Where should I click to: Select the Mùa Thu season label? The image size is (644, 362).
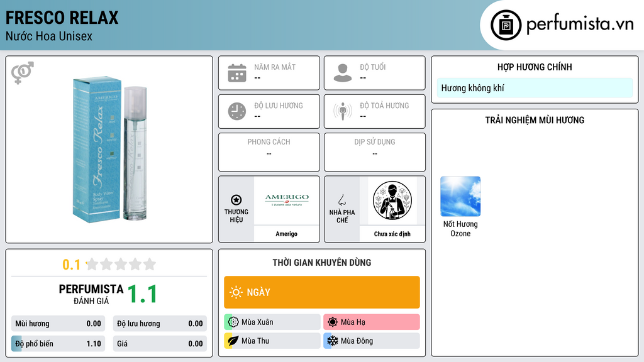255,341
